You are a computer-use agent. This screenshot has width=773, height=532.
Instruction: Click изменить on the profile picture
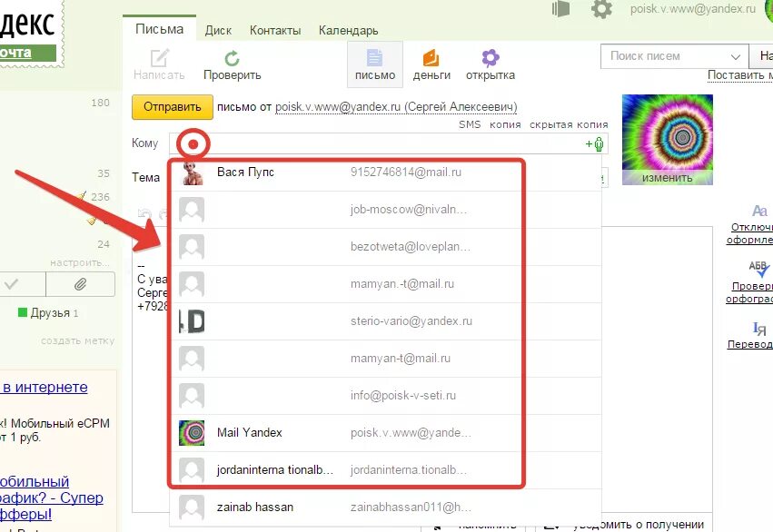(667, 178)
